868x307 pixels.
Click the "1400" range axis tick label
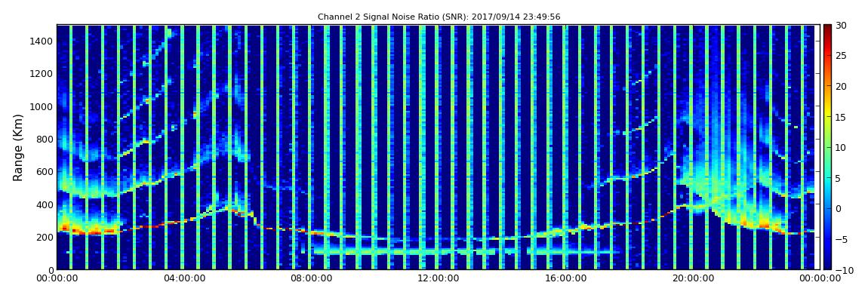[42, 41]
